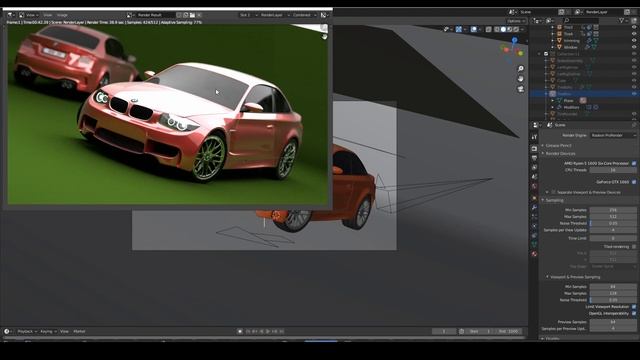Viewport: 640px width, 360px height.
Task: Select solid viewport shading icon
Action: [x=503, y=29]
